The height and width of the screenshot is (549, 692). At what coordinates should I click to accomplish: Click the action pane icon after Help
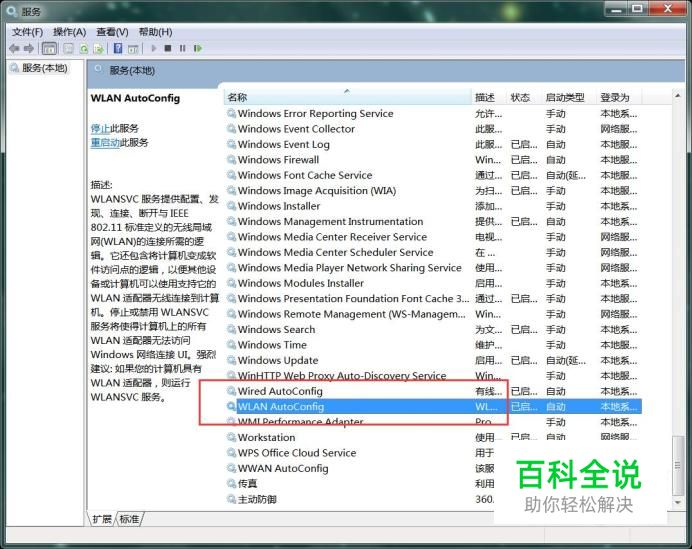point(133,49)
